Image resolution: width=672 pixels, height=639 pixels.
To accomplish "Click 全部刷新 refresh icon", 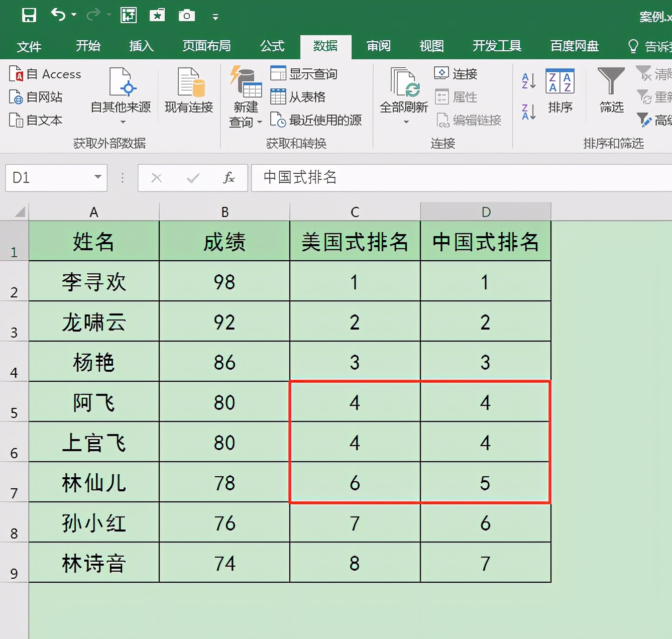I will [404, 83].
